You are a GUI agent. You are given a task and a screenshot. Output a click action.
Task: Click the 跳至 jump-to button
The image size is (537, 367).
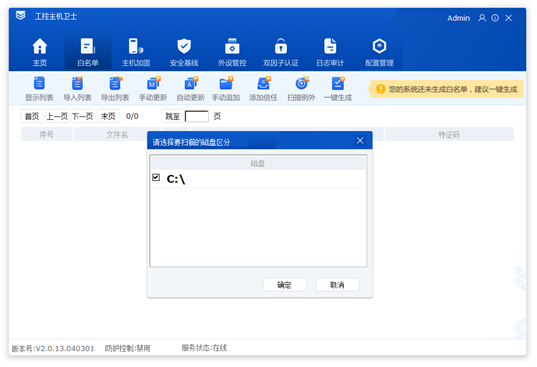coord(173,116)
